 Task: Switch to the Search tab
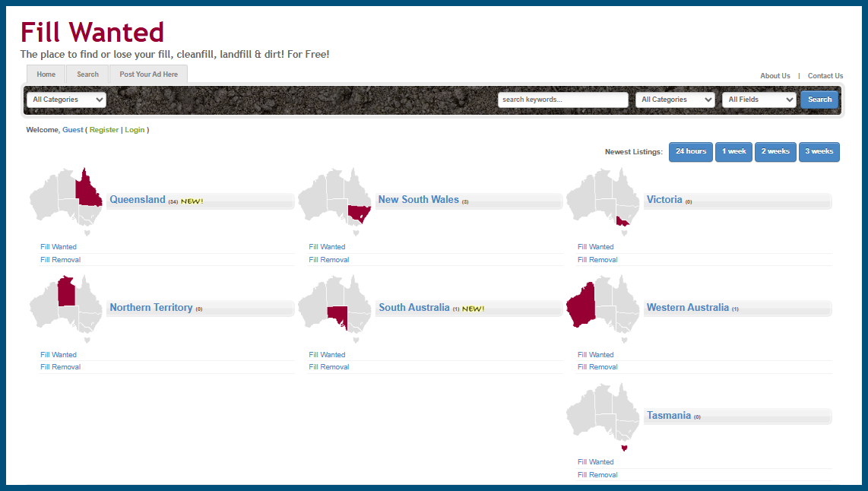pyautogui.click(x=87, y=74)
